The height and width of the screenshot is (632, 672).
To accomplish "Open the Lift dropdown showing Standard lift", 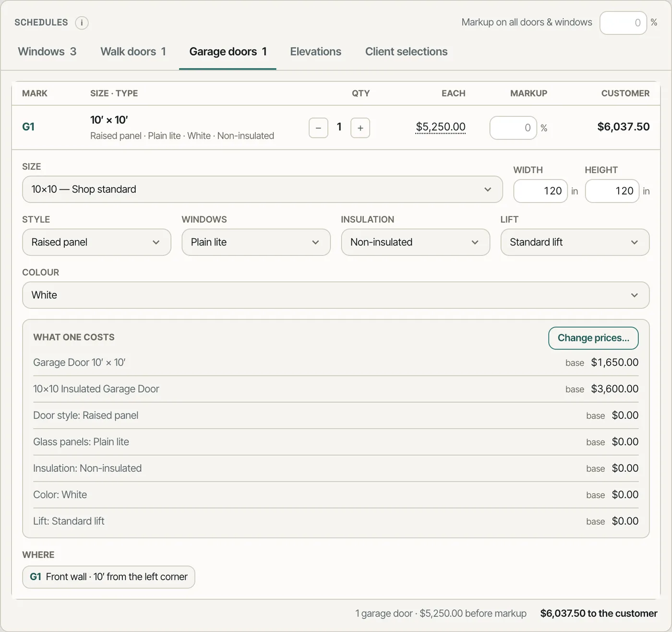I will point(575,242).
